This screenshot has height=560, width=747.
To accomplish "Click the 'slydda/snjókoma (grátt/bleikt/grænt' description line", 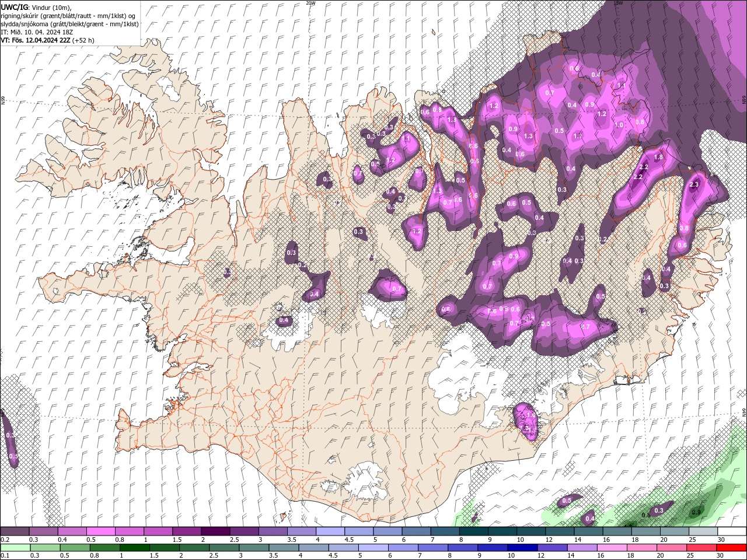I will coord(69,24).
